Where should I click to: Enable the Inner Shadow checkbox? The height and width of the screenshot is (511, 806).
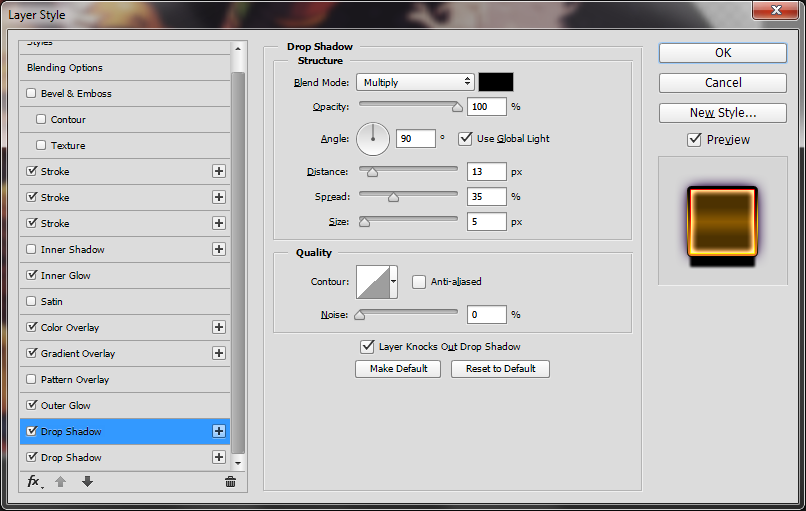pos(31,249)
